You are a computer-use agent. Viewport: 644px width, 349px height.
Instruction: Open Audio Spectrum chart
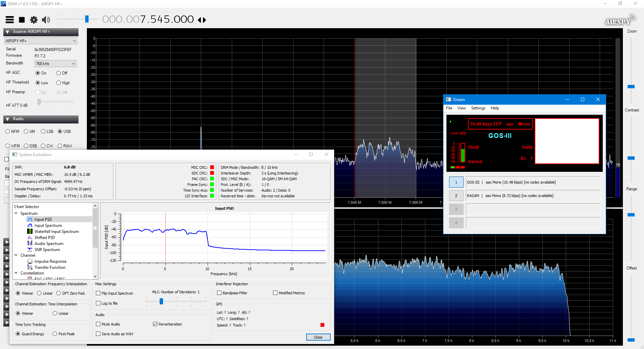(49, 244)
